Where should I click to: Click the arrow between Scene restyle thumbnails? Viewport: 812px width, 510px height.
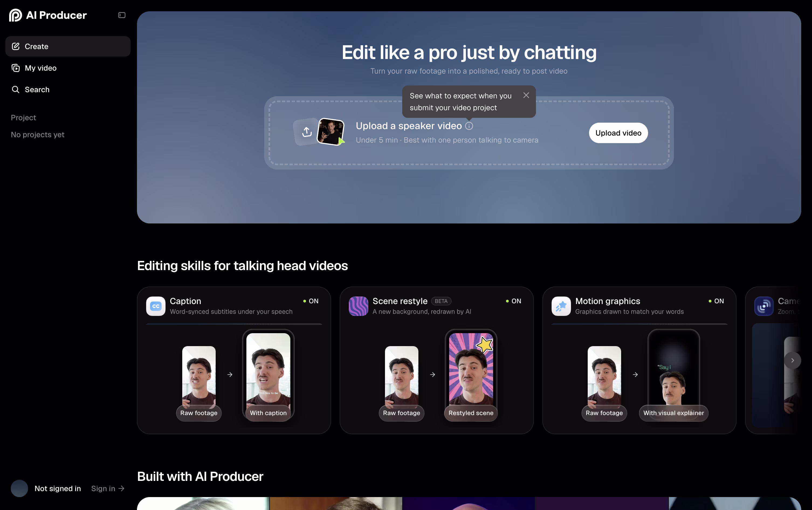click(x=432, y=374)
